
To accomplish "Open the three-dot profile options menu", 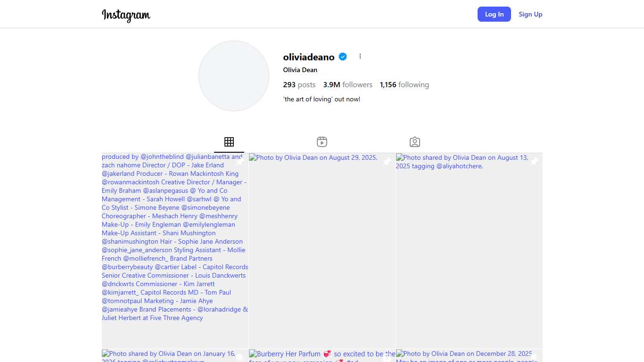I will [x=360, y=56].
